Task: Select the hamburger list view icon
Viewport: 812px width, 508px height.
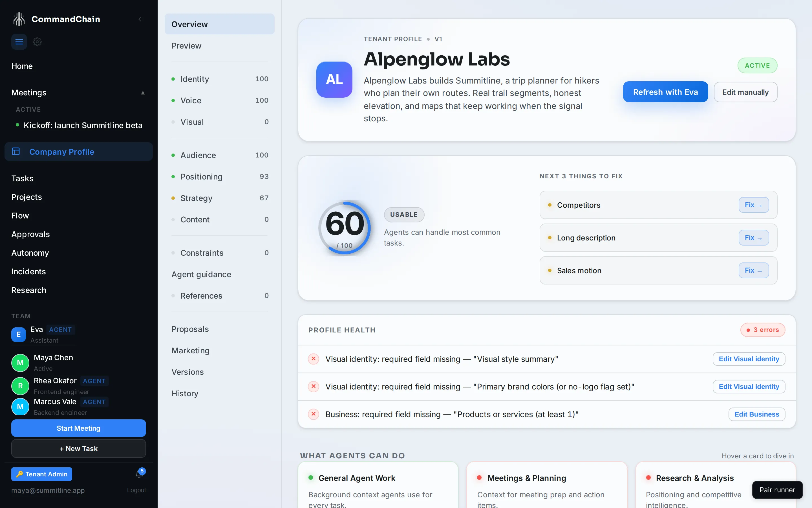Action: (x=19, y=42)
